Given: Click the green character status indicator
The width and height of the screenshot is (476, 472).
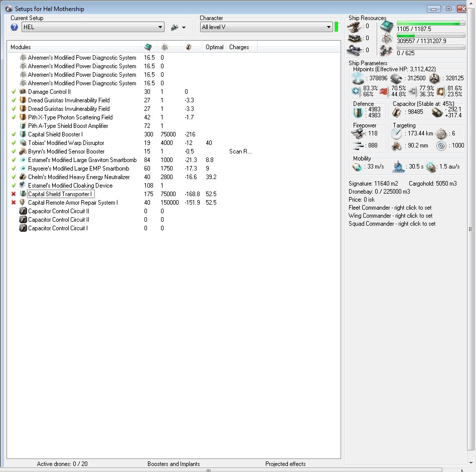Looking at the screenshot, I should click(x=337, y=27).
